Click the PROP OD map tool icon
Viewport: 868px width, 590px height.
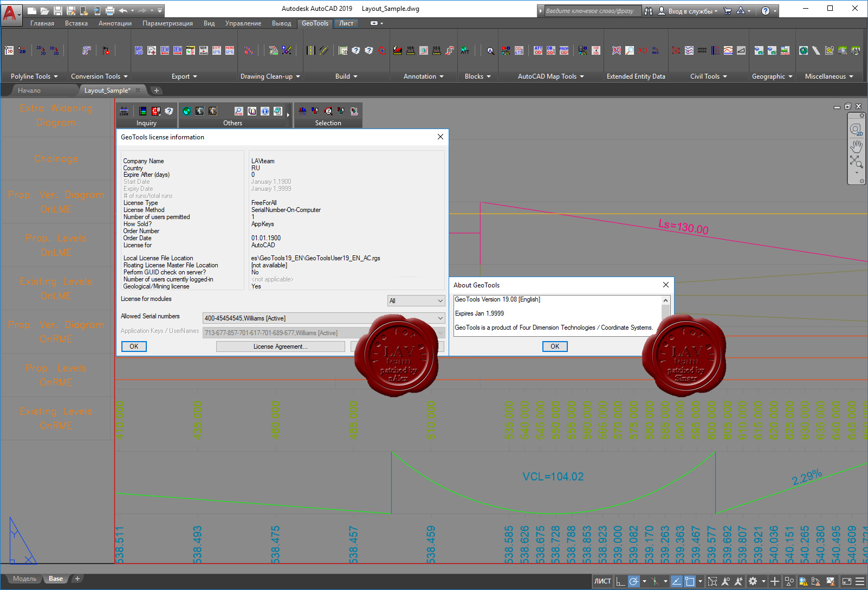click(564, 50)
